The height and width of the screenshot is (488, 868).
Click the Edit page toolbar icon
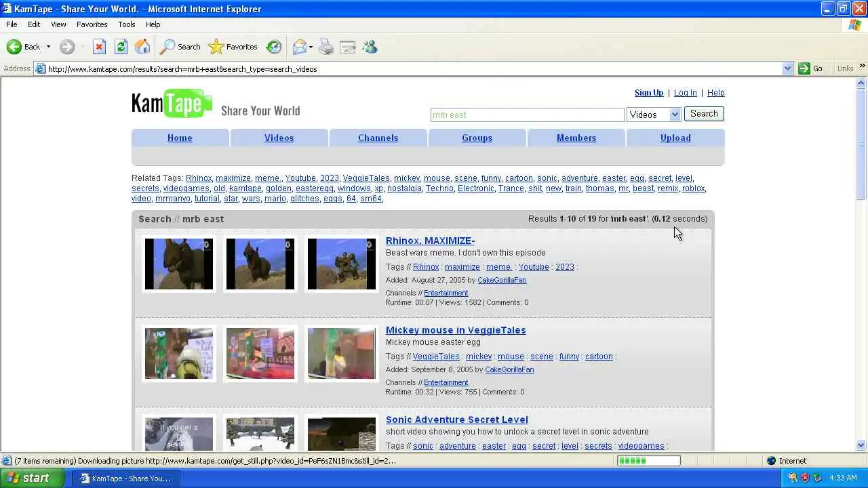[348, 47]
